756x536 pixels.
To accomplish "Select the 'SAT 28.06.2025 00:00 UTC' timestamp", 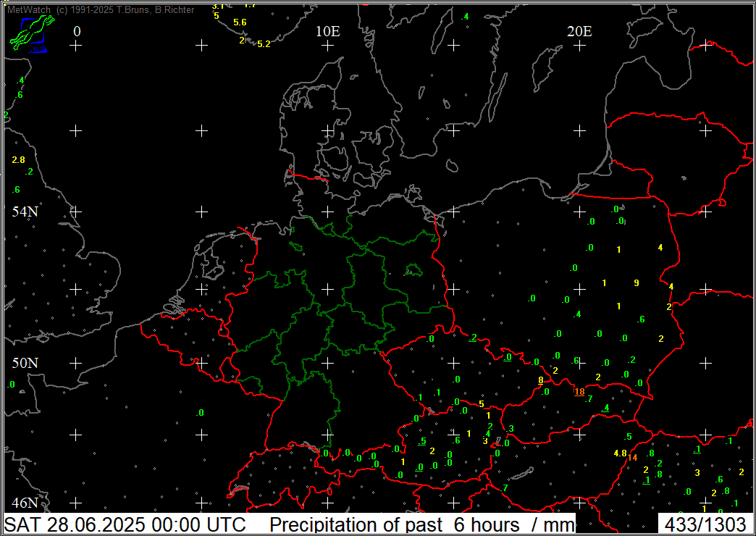I will [125, 524].
